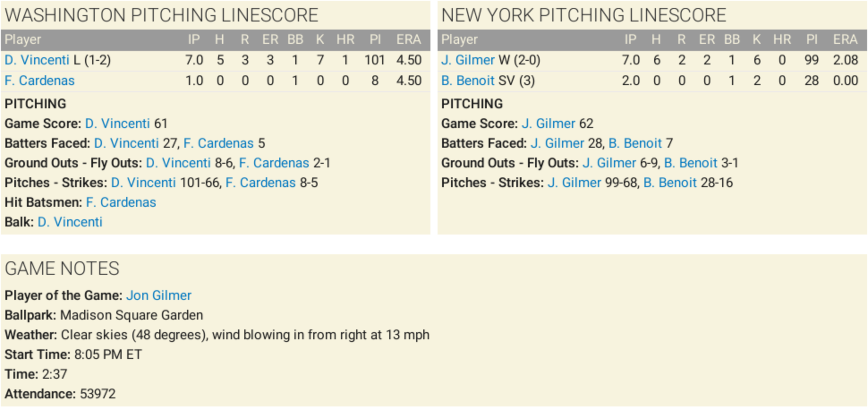Viewport: 868px width, 410px height.
Task: Open D. Vincenti in Washington linescore table
Action: click(x=37, y=60)
